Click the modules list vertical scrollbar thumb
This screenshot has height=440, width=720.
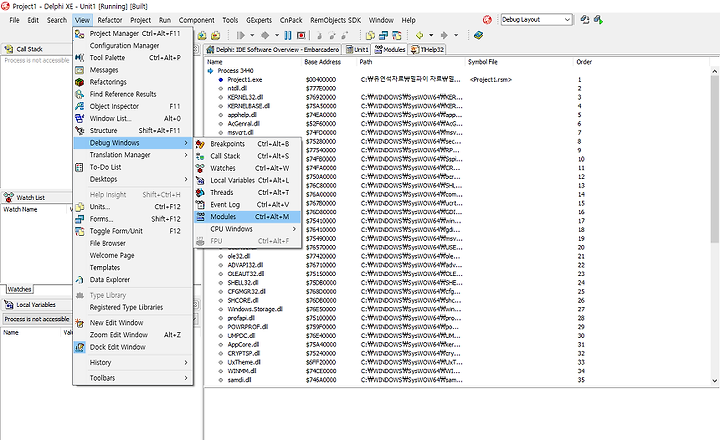tap(714, 158)
